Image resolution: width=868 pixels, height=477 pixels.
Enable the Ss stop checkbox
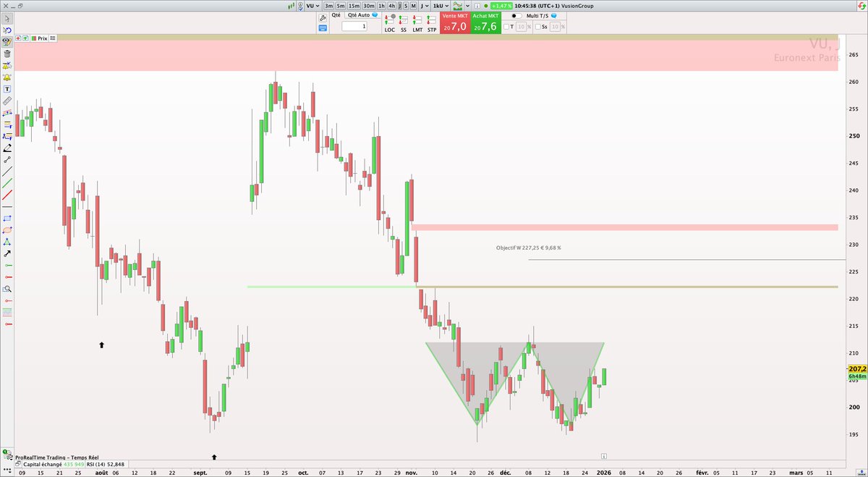538,26
